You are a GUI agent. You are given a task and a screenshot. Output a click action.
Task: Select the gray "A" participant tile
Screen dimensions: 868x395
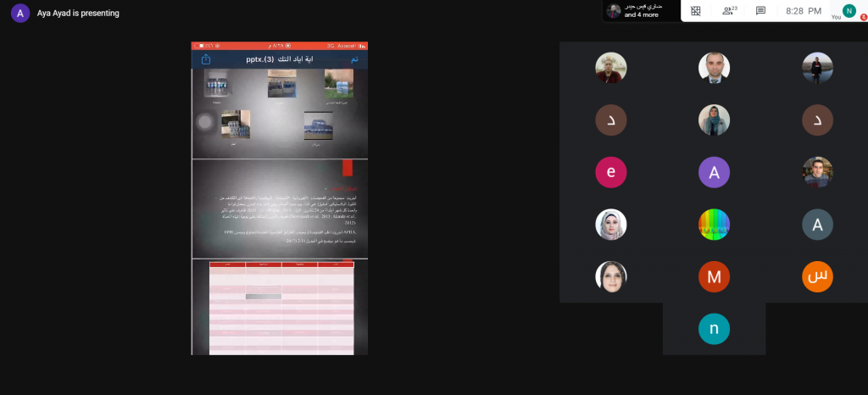(x=817, y=224)
